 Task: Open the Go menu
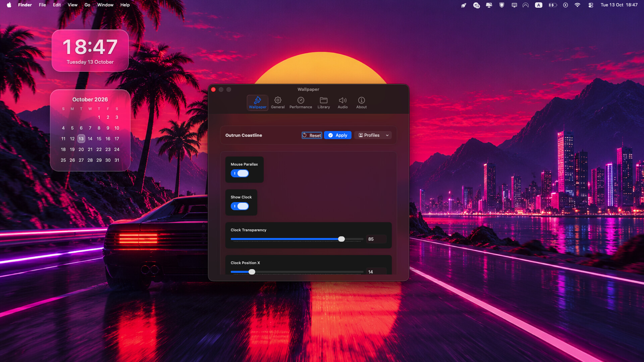coord(87,5)
